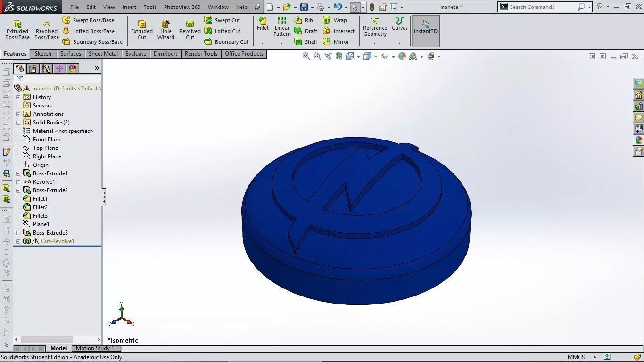Image resolution: width=644 pixels, height=362 pixels.
Task: Open the Reference Geometry dropdown arrow
Action: click(x=375, y=43)
